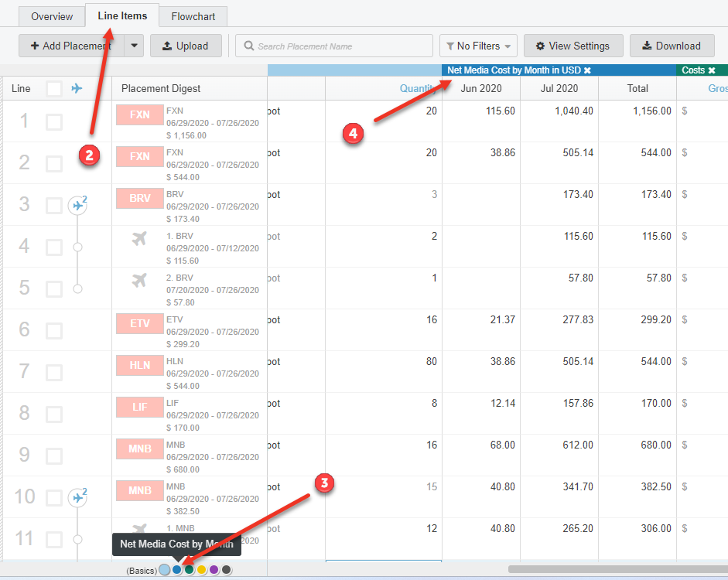Image resolution: width=728 pixels, height=580 pixels.
Task: Click the flights badge on line 10
Action: [x=77, y=497]
